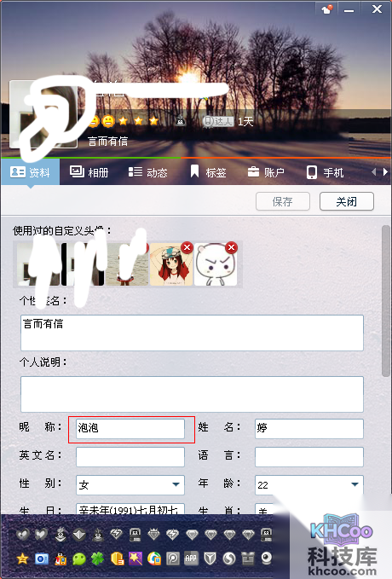Click the webcam icon in bottom row
Viewport: 392px width, 579px height.
click(266, 559)
